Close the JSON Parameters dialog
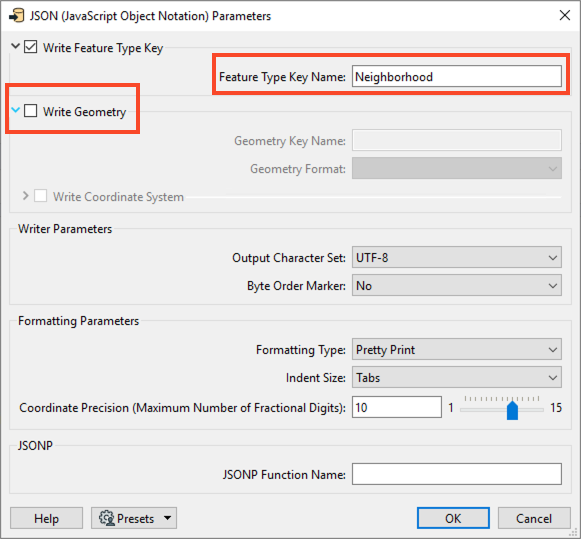581x539 pixels. point(565,15)
